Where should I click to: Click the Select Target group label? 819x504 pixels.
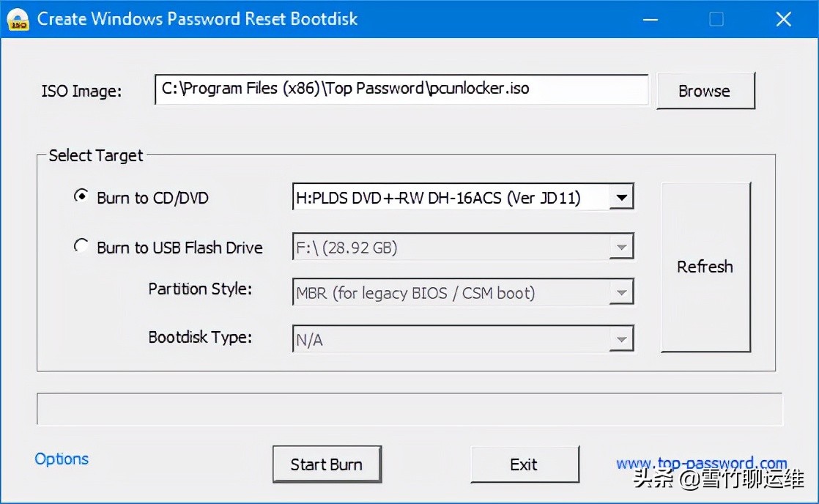pos(96,155)
